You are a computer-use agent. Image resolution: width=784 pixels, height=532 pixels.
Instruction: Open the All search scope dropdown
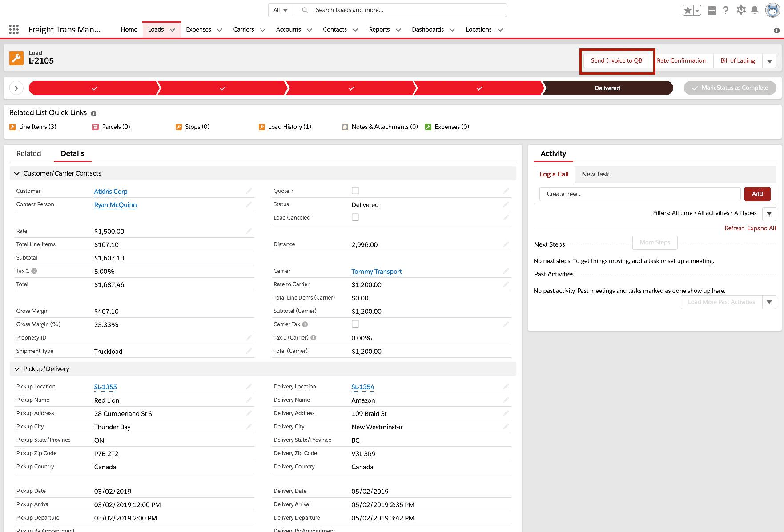pyautogui.click(x=280, y=10)
